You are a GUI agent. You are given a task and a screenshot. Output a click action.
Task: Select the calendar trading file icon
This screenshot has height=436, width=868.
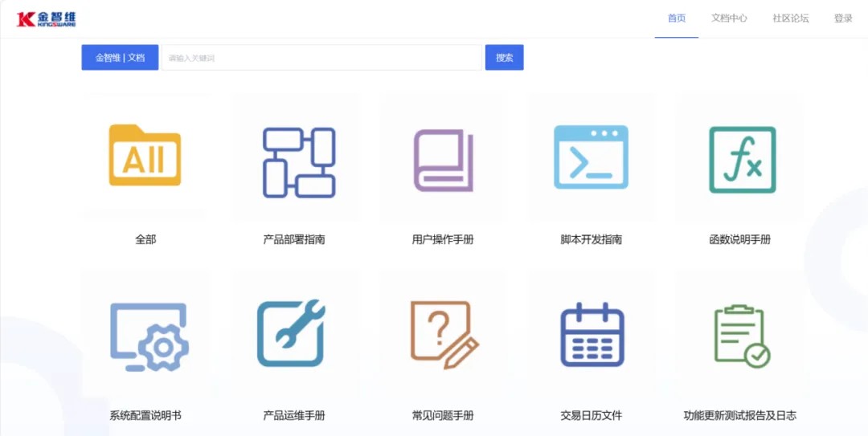click(592, 335)
